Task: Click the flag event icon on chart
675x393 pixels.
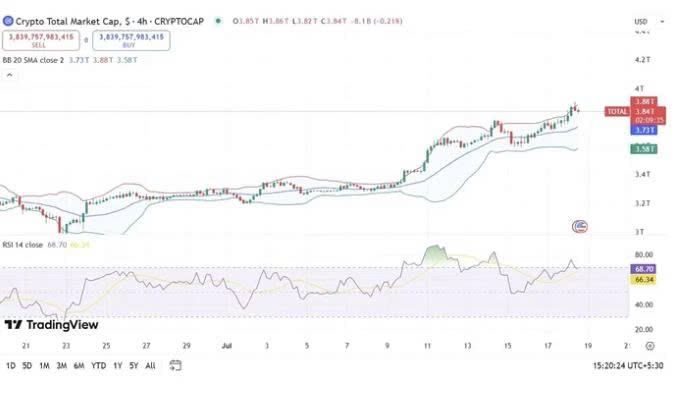Action: (x=580, y=226)
